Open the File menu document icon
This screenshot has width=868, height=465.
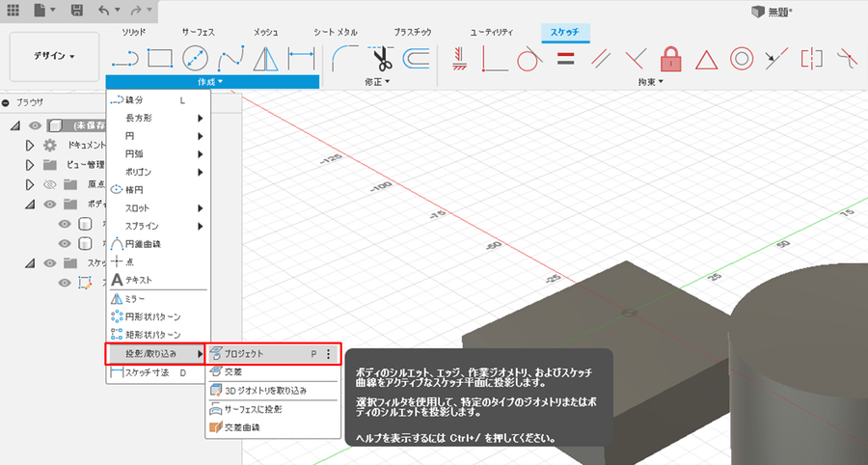pos(40,10)
